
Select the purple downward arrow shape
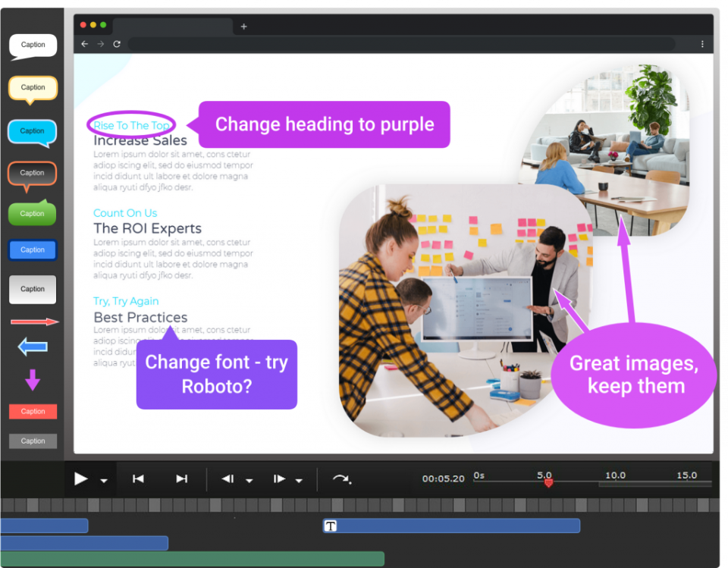[32, 377]
